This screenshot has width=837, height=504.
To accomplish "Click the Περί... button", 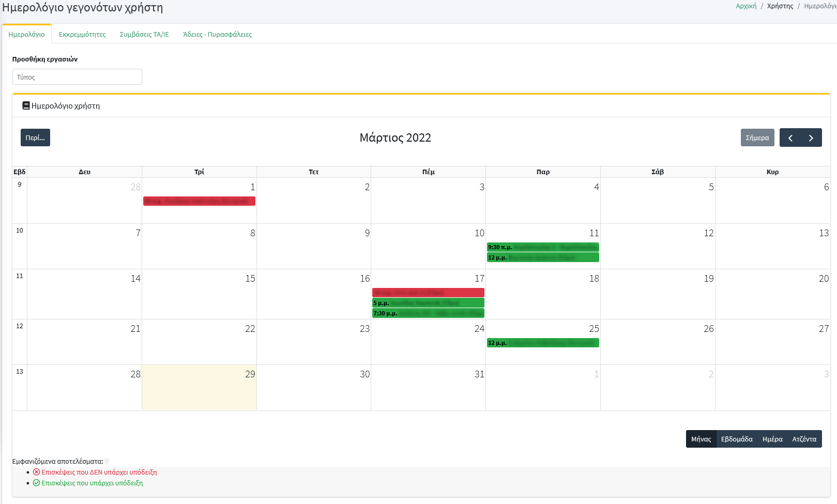I will pyautogui.click(x=35, y=138).
